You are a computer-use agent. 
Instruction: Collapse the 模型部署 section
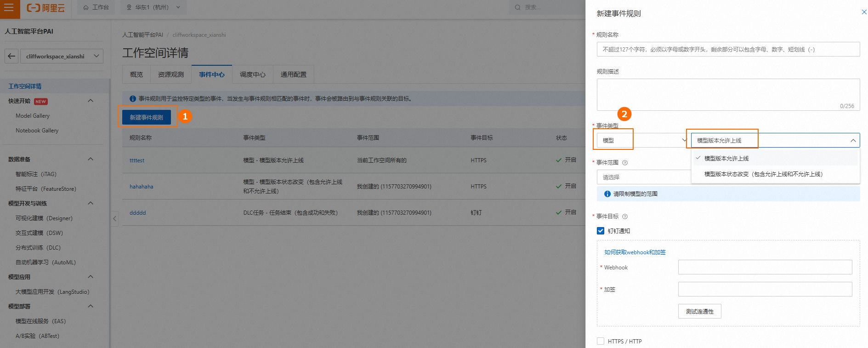click(91, 306)
